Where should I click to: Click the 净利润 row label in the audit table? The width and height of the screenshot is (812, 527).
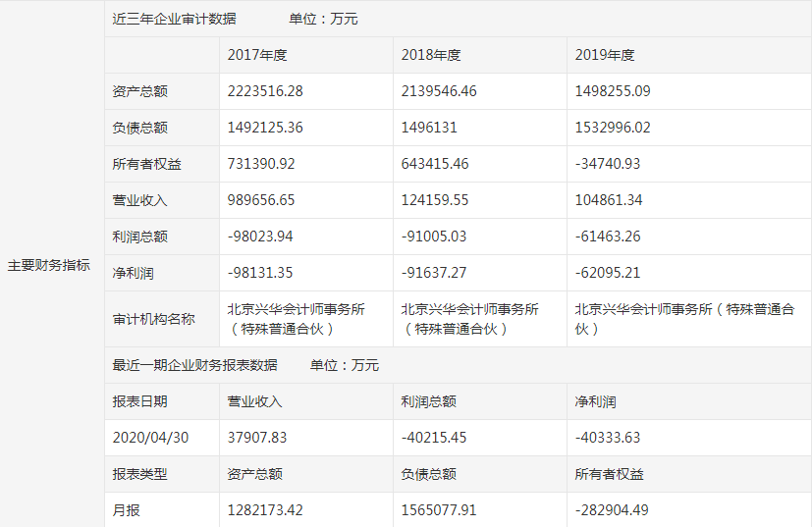134,273
